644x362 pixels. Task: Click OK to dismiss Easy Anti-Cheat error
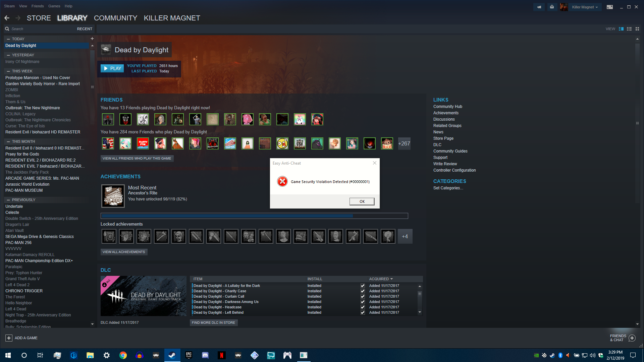pyautogui.click(x=362, y=201)
